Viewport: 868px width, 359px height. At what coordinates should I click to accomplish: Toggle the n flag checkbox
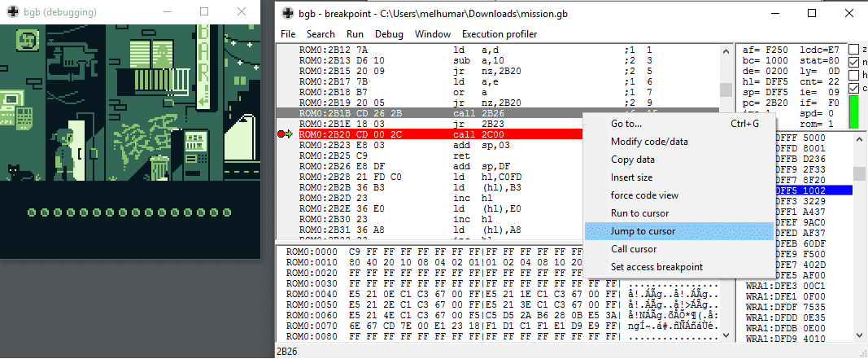click(x=853, y=63)
